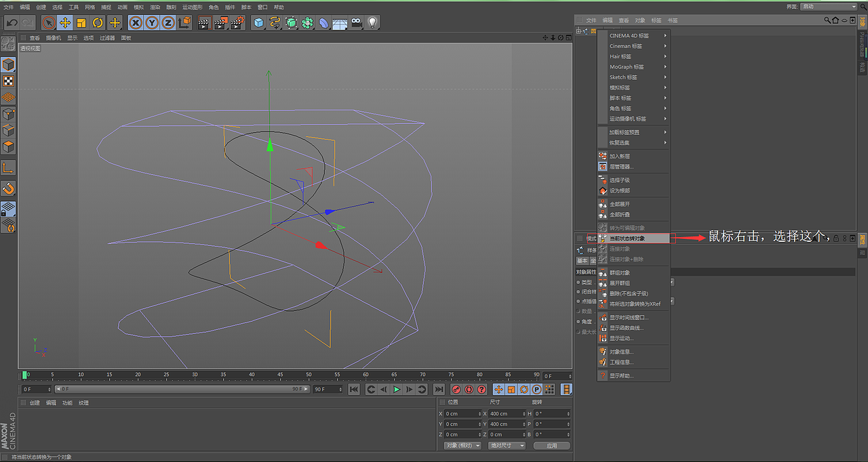This screenshot has width=868, height=462.
Task: Open the Deformer objects icon
Action: pos(323,22)
